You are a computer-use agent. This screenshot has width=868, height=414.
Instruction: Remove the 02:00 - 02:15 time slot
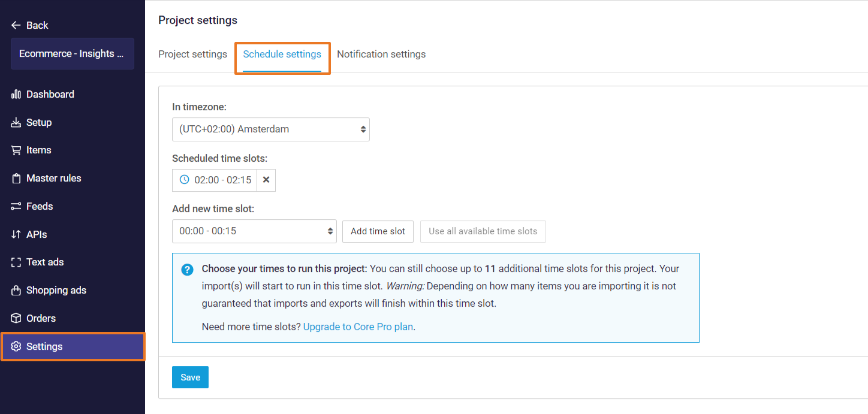coord(266,180)
